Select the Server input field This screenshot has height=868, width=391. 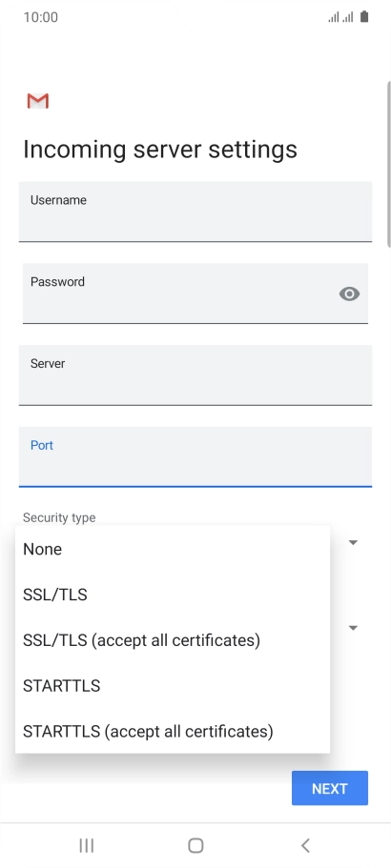[x=195, y=375]
